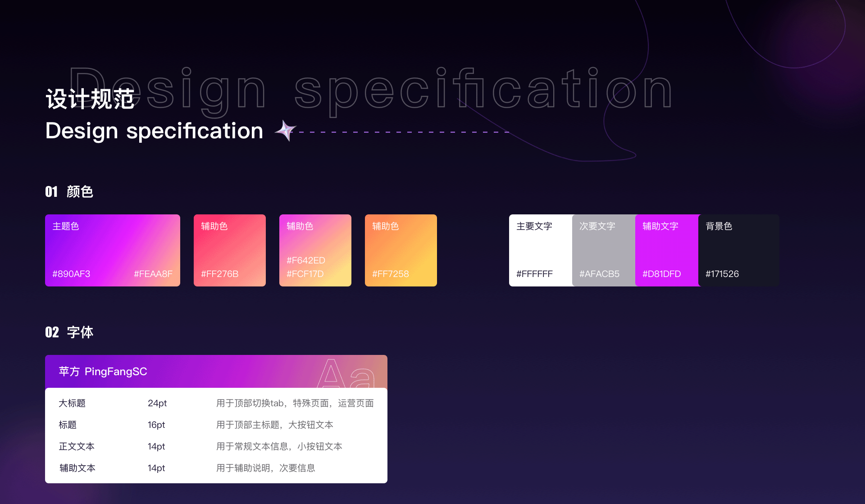Pick the gradient swatch labeled #F642ED
The height and width of the screenshot is (504, 865).
pyautogui.click(x=315, y=250)
